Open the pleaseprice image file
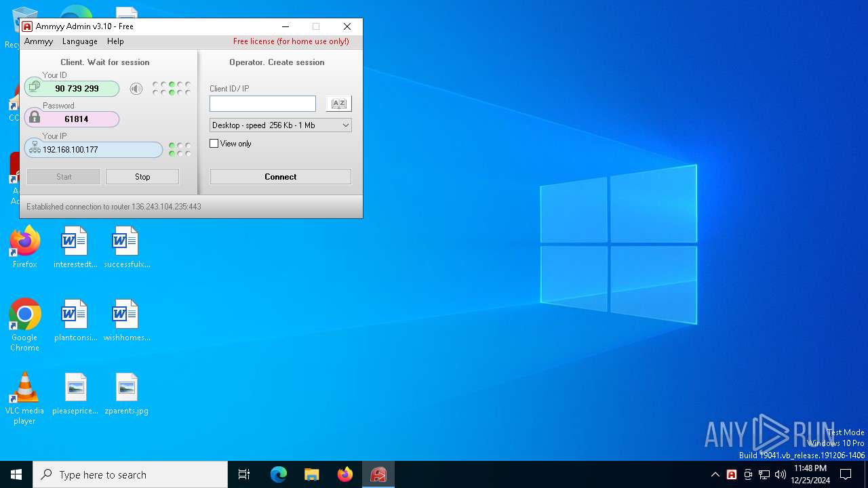 (75, 394)
